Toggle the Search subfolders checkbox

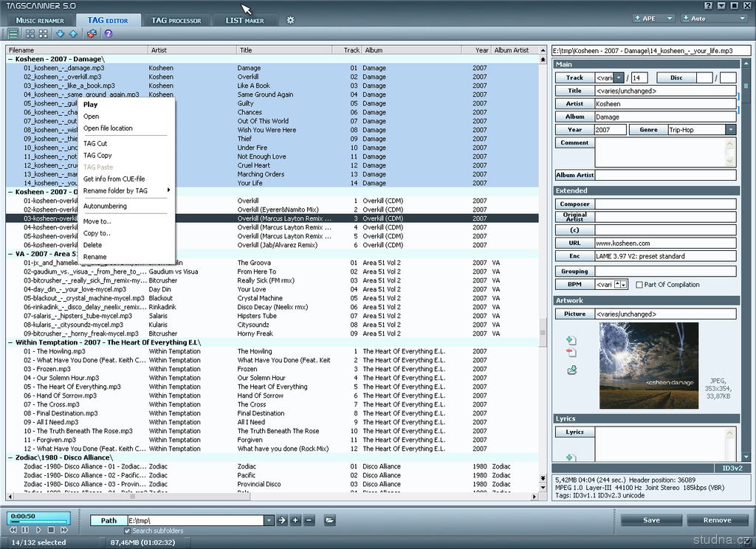tap(127, 531)
